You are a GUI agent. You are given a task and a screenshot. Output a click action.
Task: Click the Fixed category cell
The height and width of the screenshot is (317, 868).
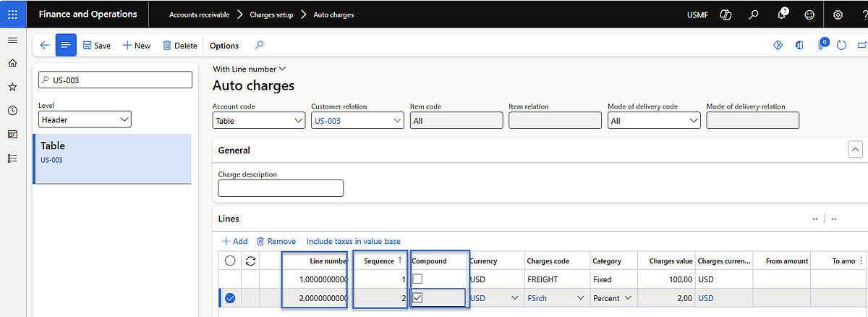pos(613,279)
